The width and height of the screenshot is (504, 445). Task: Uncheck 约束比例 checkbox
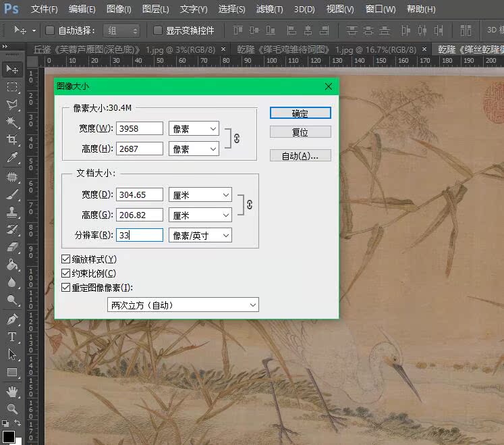[x=65, y=273]
